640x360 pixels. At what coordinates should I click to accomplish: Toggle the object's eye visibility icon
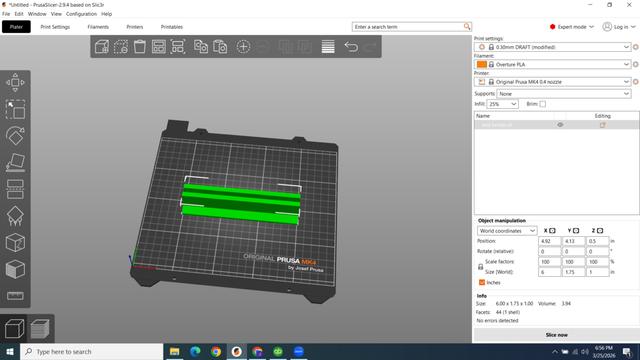point(560,125)
